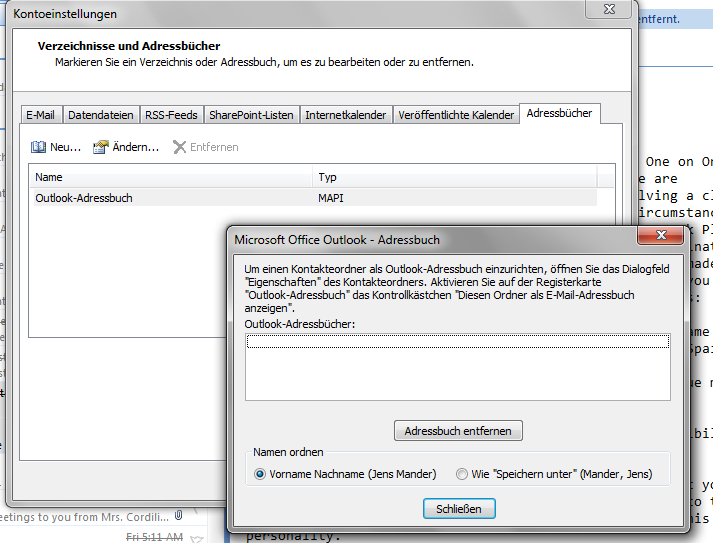Click the Ändern address book icon

100,147
